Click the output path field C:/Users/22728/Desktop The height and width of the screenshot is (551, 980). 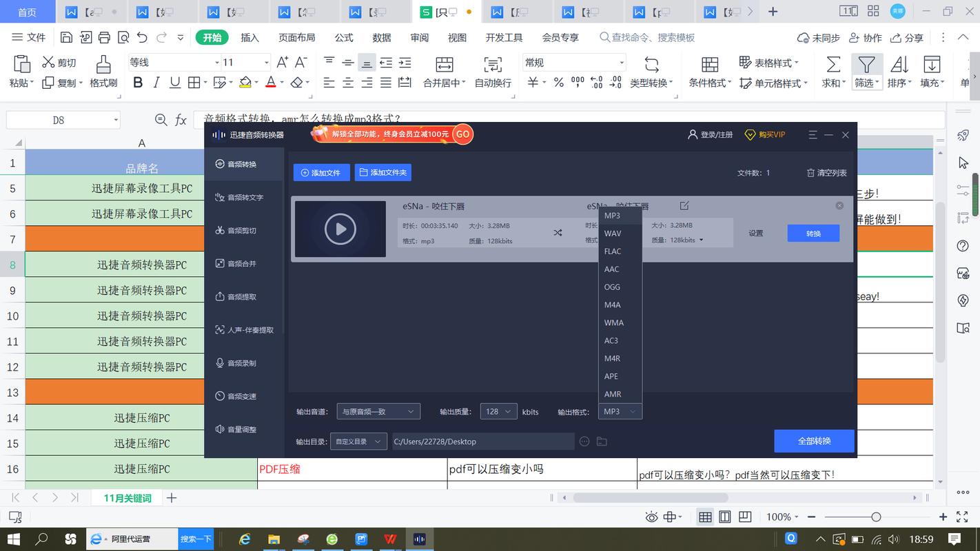[x=482, y=441]
